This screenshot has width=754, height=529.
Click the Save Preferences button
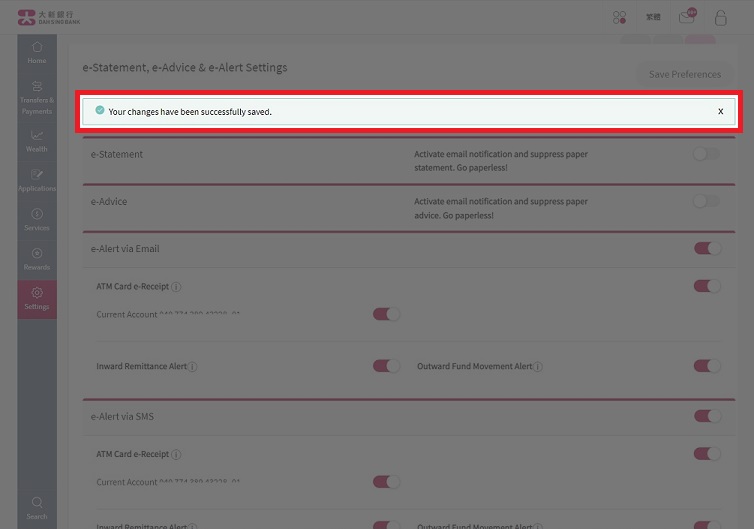click(x=684, y=74)
